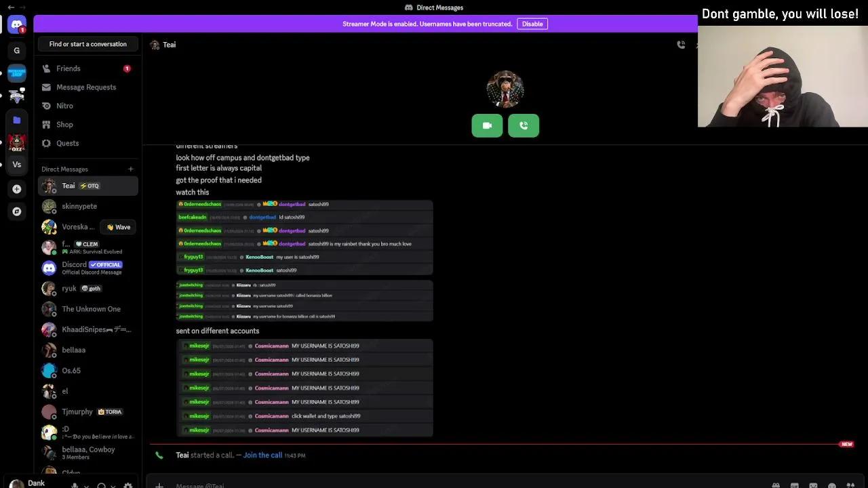The height and width of the screenshot is (488, 868).
Task: Toggle microphone mute in the user panel
Action: coord(75,485)
